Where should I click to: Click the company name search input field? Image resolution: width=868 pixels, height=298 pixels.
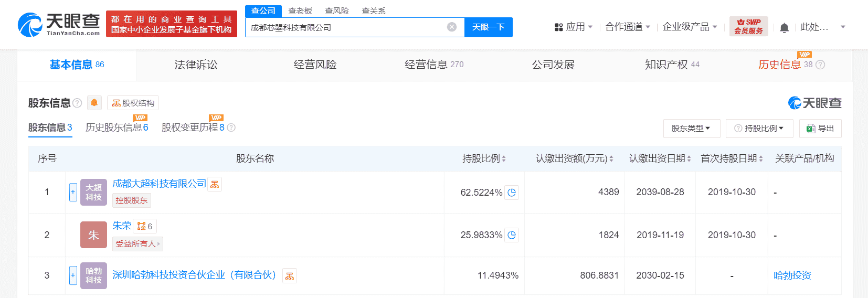346,27
